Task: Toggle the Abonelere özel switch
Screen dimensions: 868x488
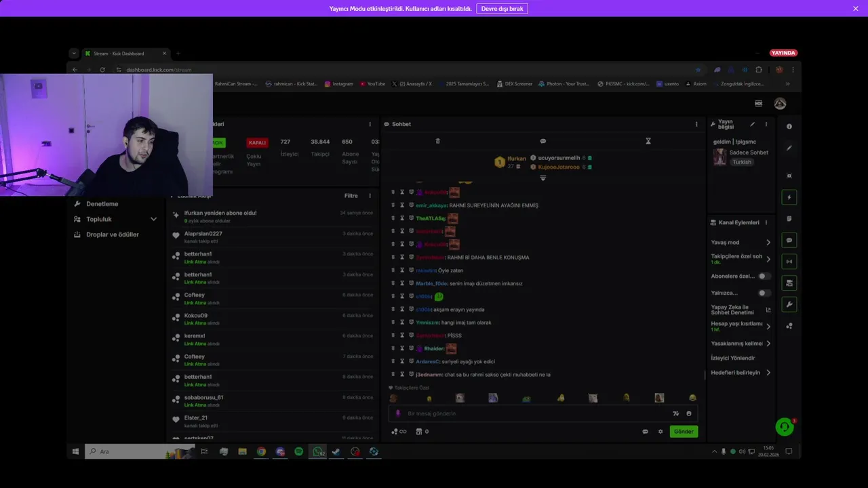Action: [x=764, y=276]
